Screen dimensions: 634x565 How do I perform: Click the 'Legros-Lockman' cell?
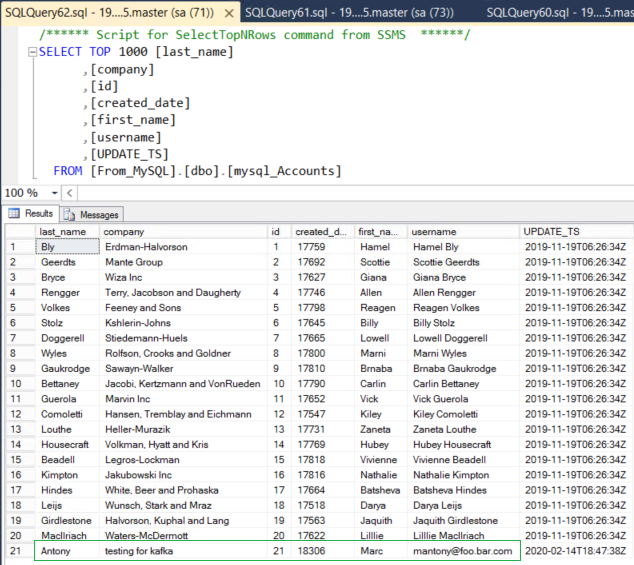[183, 460]
